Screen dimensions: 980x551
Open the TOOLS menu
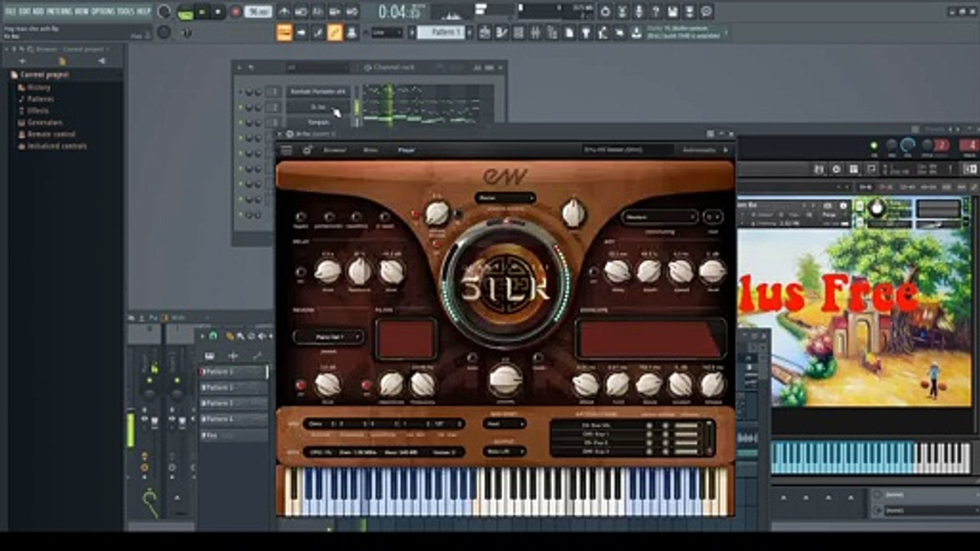tap(125, 11)
